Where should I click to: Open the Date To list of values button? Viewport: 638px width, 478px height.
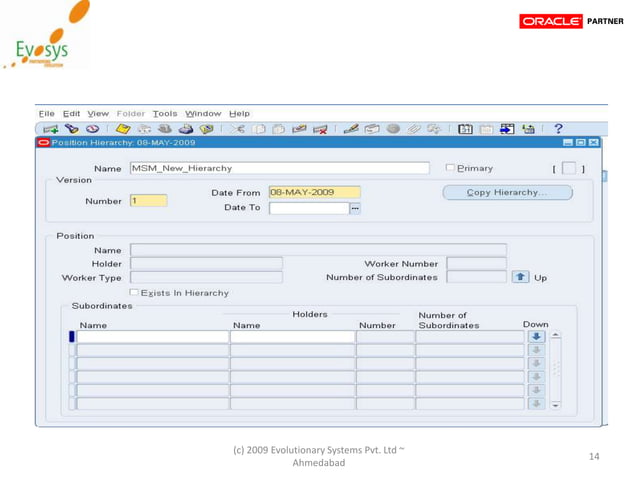pos(355,208)
